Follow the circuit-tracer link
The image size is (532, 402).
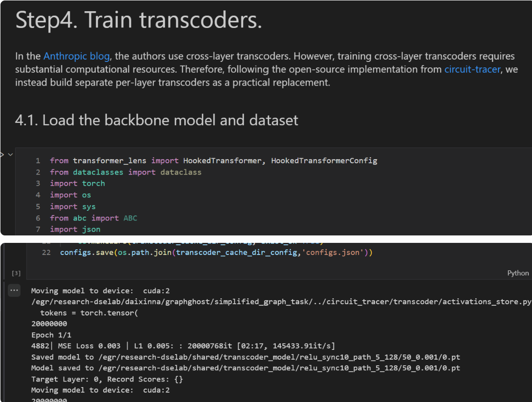point(472,69)
